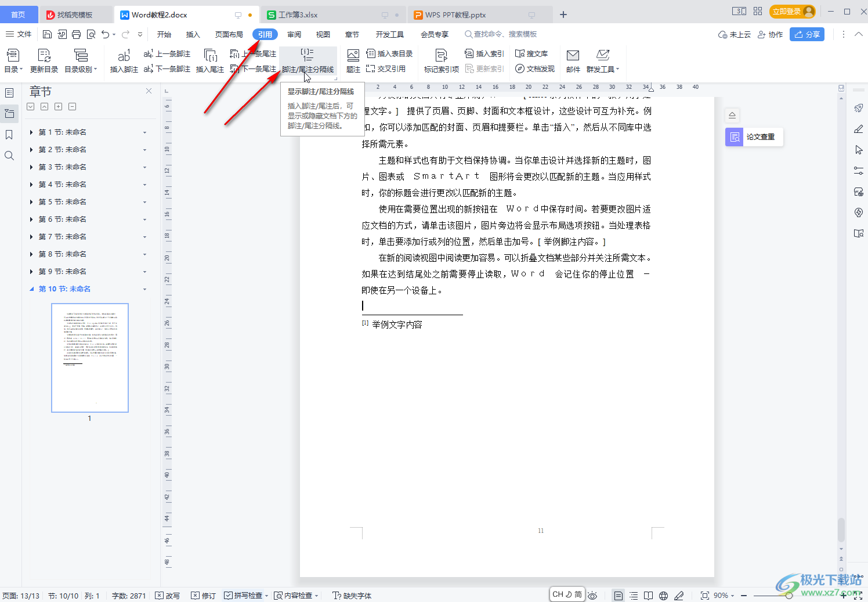Click the zoom slider handle
868x602 pixels.
(789, 596)
